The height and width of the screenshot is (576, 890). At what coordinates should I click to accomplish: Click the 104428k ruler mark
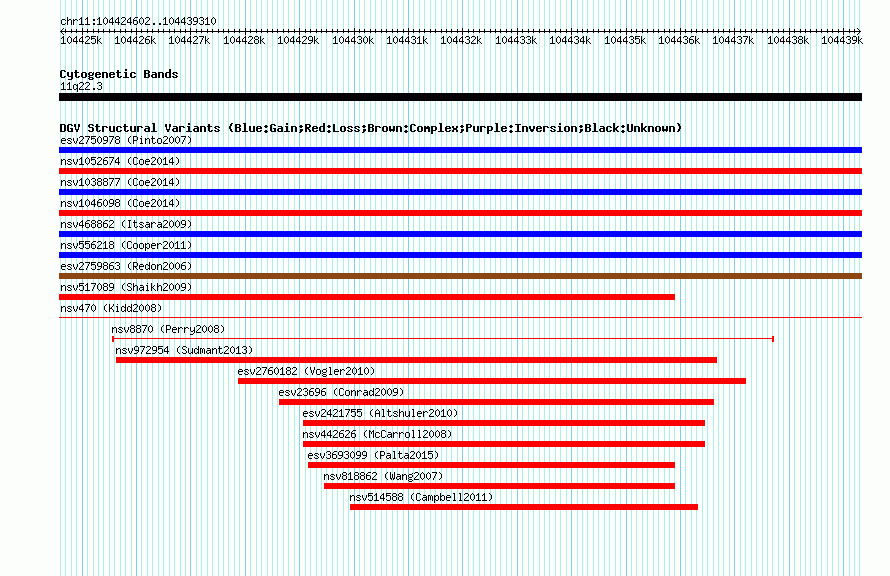244,41
